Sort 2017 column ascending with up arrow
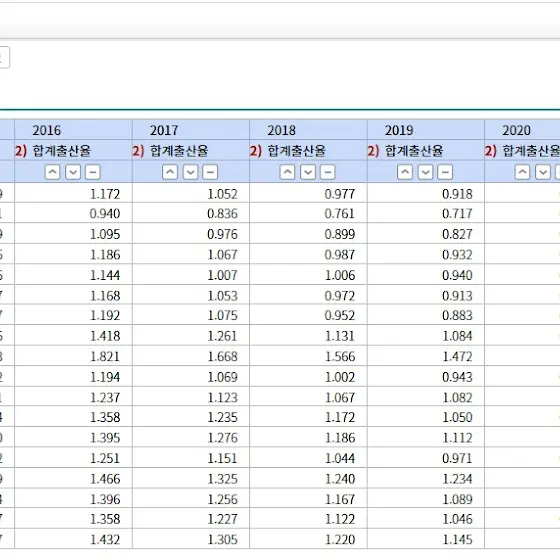Screen dimensions: 560x560 [x=170, y=172]
